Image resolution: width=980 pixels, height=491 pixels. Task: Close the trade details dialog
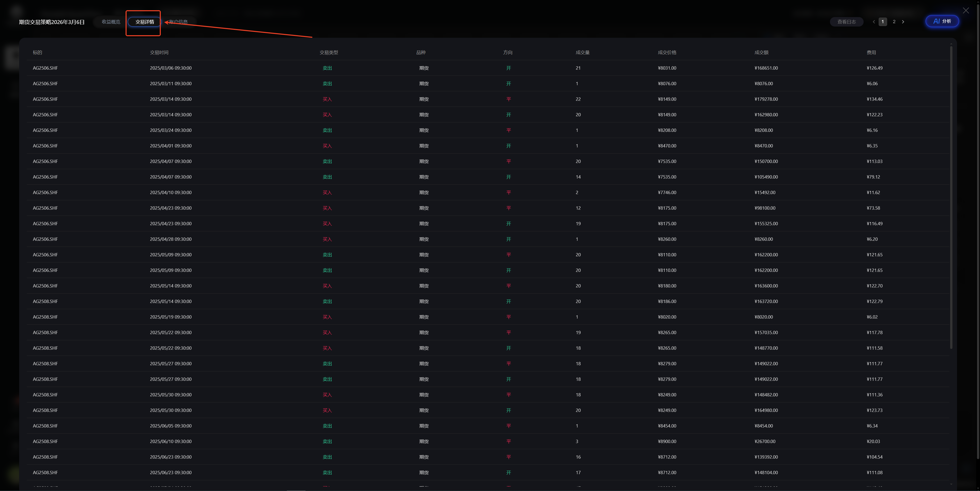(x=966, y=10)
